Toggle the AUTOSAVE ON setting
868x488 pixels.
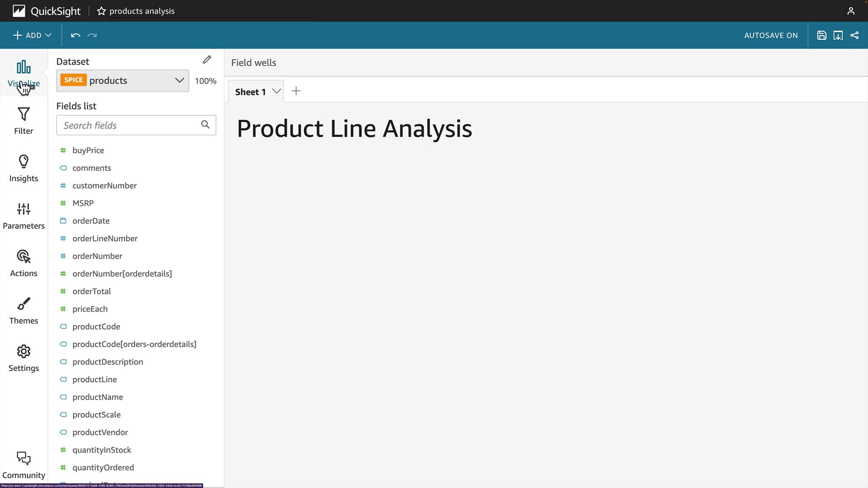(771, 35)
